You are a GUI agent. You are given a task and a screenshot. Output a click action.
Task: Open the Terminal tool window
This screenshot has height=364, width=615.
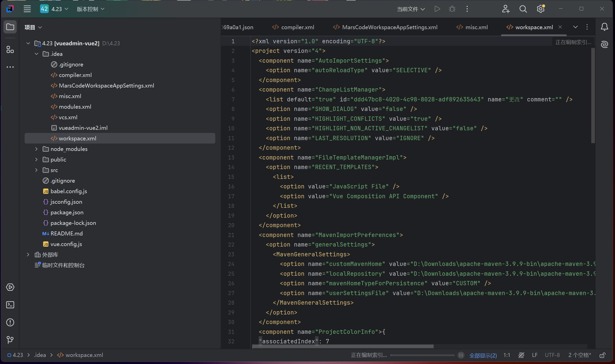click(10, 305)
